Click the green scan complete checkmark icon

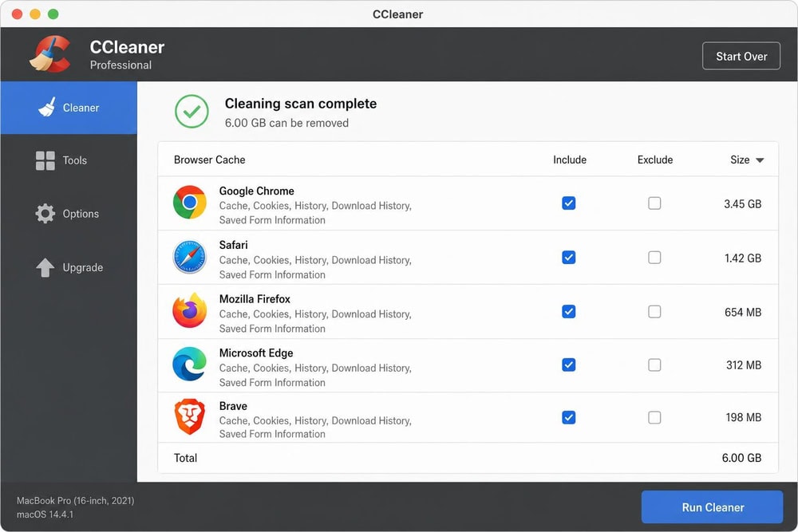pyautogui.click(x=192, y=112)
